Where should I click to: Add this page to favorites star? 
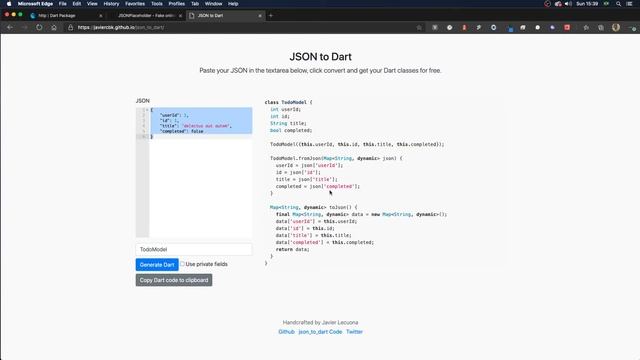pos(419,27)
